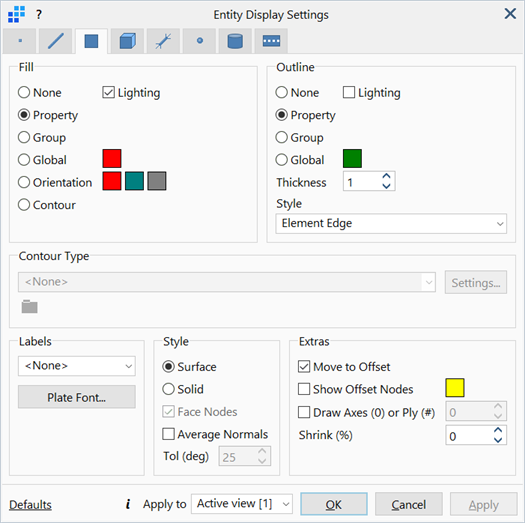Viewport: 525px width, 523px height.
Task: Open the dotted rectangle entity tab
Action: 271,41
